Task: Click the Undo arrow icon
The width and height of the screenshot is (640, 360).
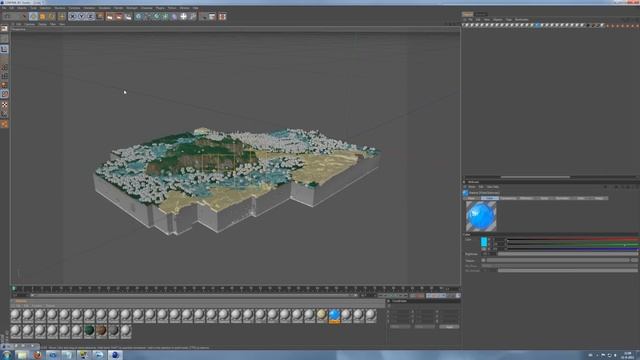Action: 8,16
